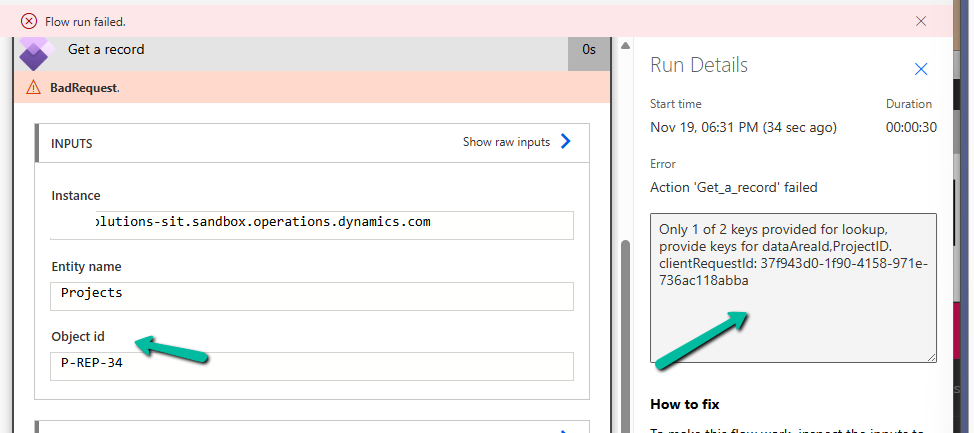Viewport: 974px width, 433px height.
Task: Click the 0s duration badge
Action: coord(589,51)
